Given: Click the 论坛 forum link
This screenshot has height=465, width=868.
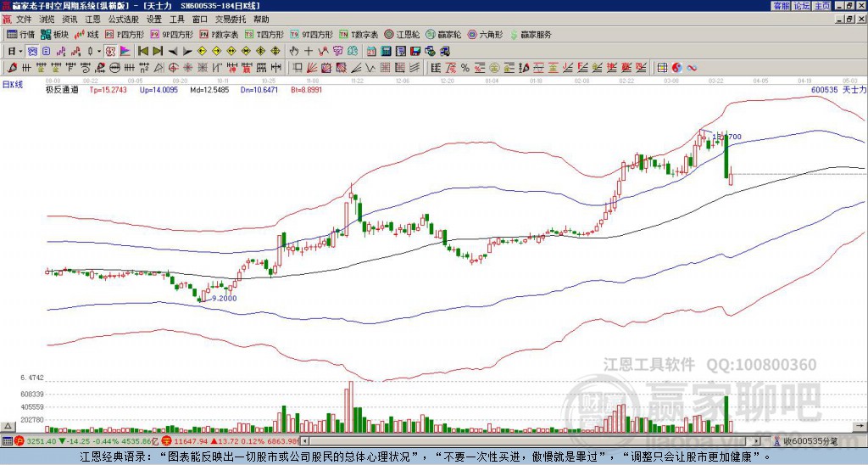Looking at the screenshot, I should click(802, 6).
